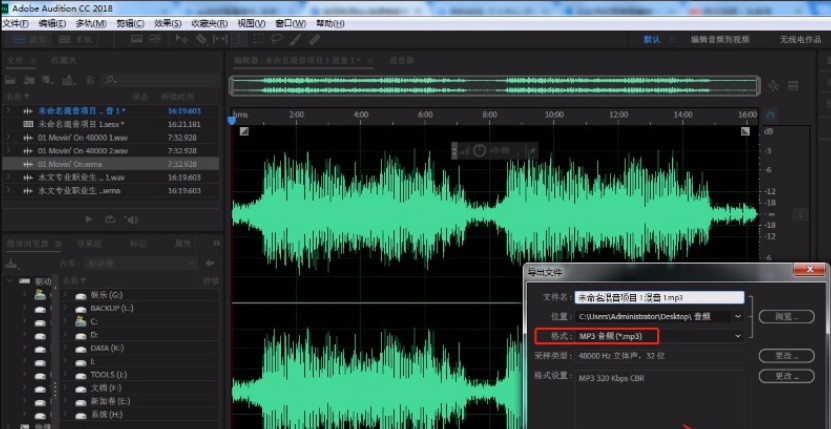Play the selected file in Files panel
831x429 pixels.
89,219
